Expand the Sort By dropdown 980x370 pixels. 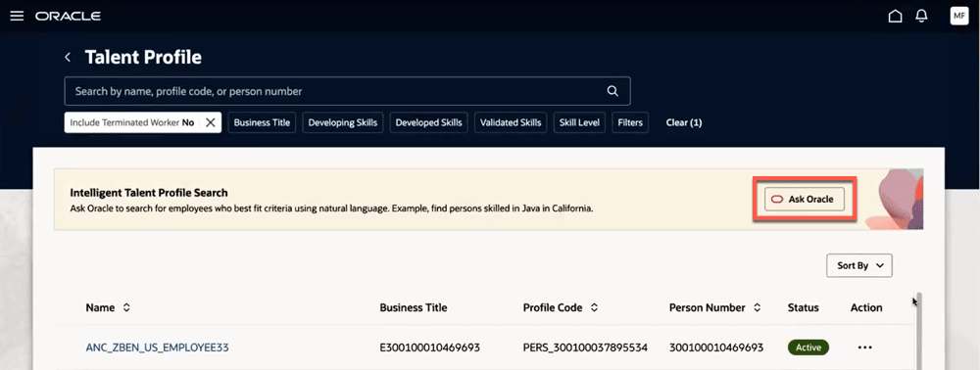tap(859, 265)
